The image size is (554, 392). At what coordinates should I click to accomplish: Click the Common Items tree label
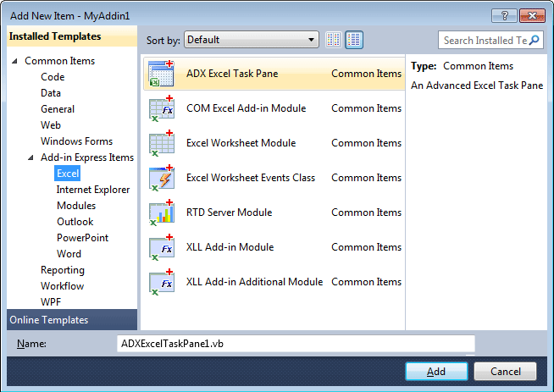(59, 61)
